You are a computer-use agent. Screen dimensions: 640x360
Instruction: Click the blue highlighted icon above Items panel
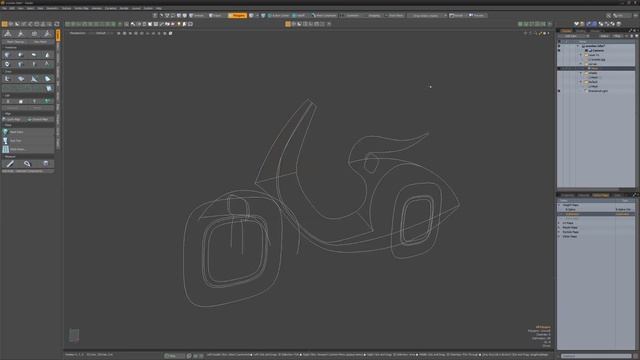coord(594,24)
